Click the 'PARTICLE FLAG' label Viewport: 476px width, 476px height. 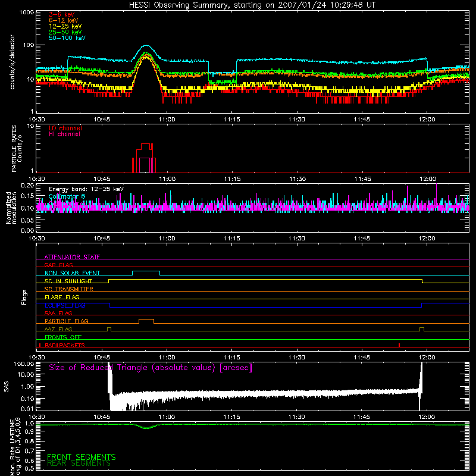[67, 321]
